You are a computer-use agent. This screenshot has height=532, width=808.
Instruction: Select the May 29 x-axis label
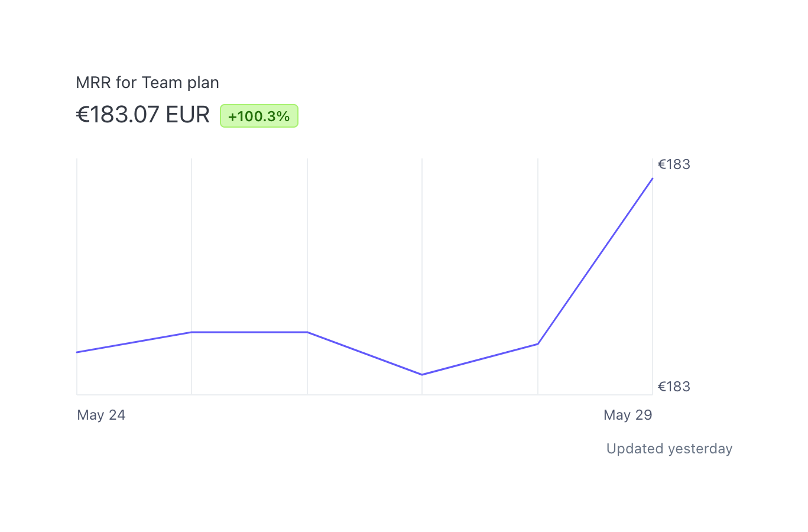[627, 415]
